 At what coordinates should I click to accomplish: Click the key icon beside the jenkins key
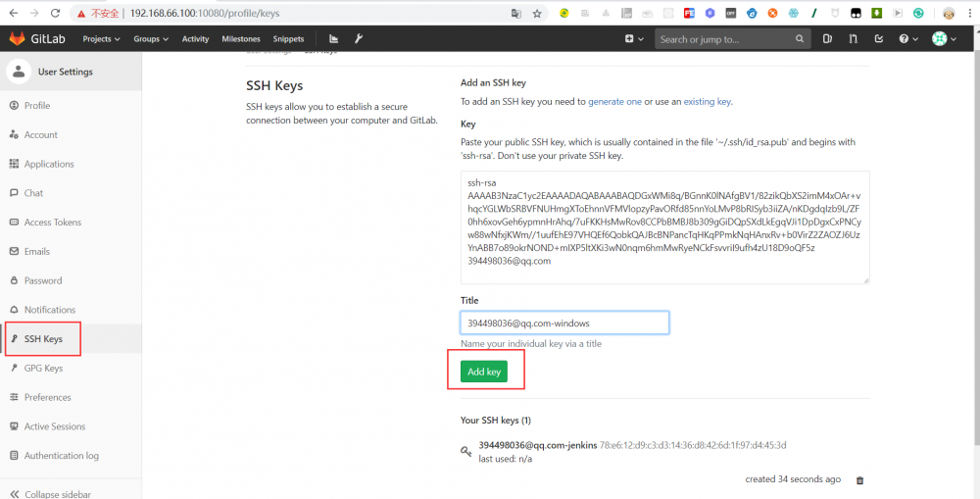click(x=465, y=451)
